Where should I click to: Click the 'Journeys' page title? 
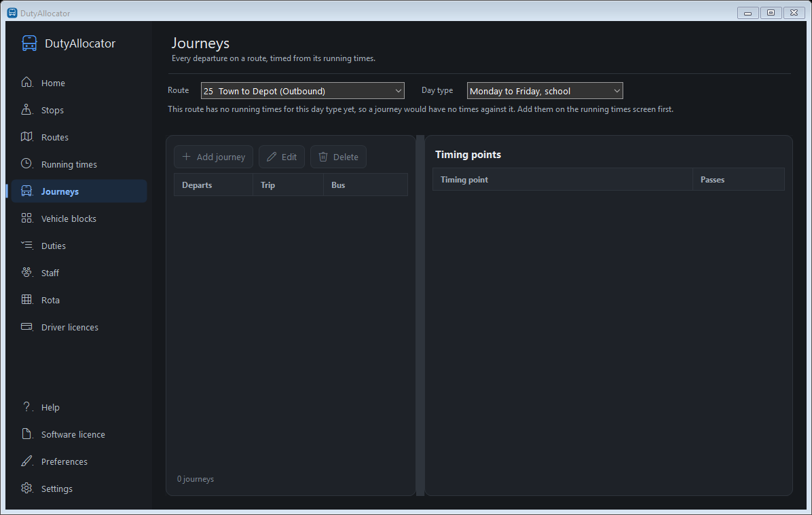[200, 43]
